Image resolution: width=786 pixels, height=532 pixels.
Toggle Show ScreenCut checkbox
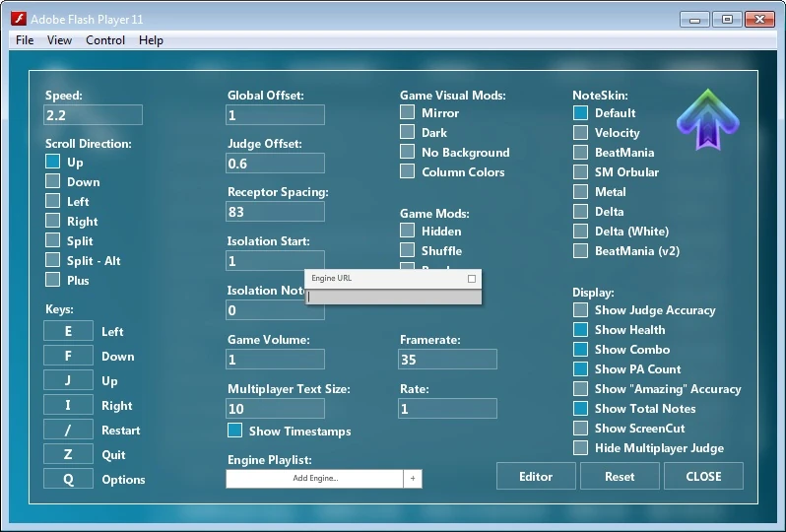click(580, 429)
